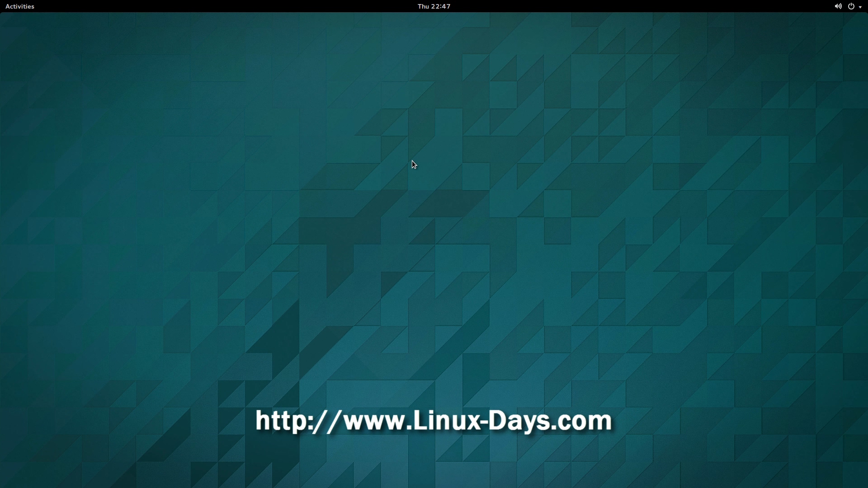Open the clock and calendar menu
This screenshot has height=488, width=868.
(434, 6)
